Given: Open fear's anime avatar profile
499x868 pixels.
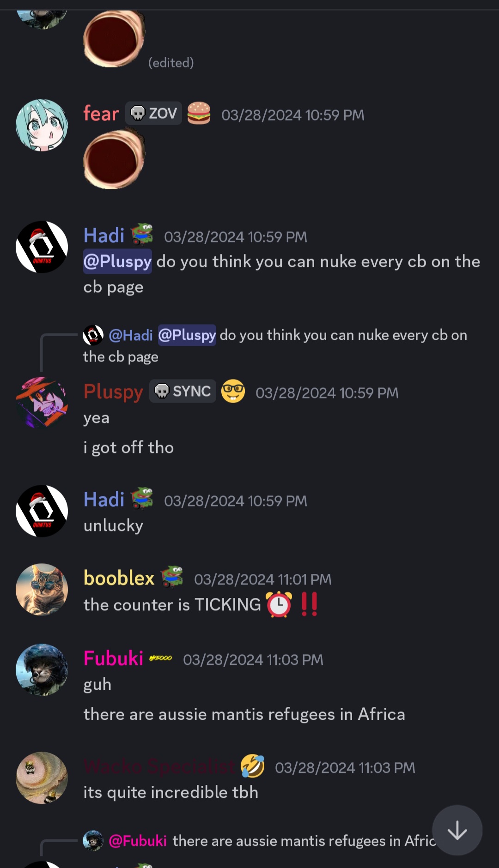Looking at the screenshot, I should pos(42,125).
